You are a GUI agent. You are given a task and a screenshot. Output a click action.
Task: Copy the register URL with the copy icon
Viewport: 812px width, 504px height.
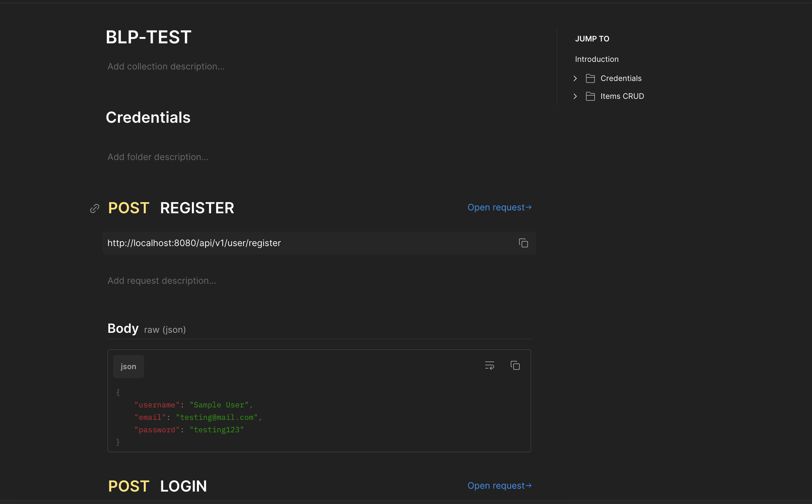pyautogui.click(x=523, y=243)
